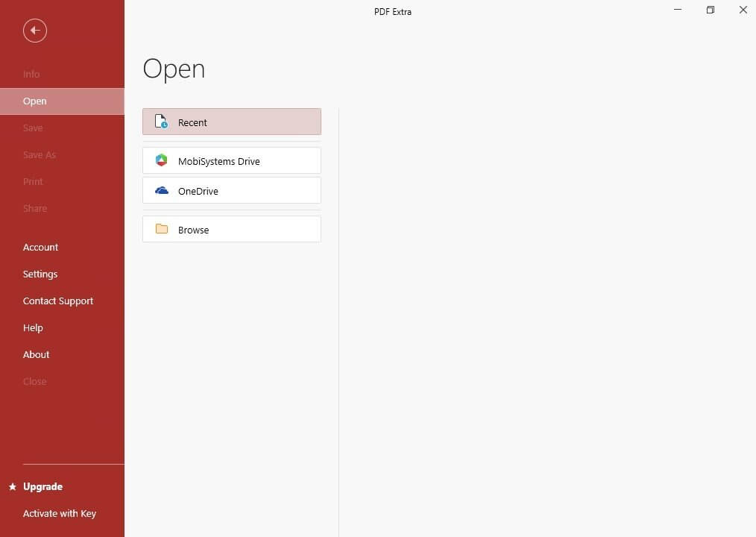Minimize the PDF Extra window
756x537 pixels.
(678, 10)
